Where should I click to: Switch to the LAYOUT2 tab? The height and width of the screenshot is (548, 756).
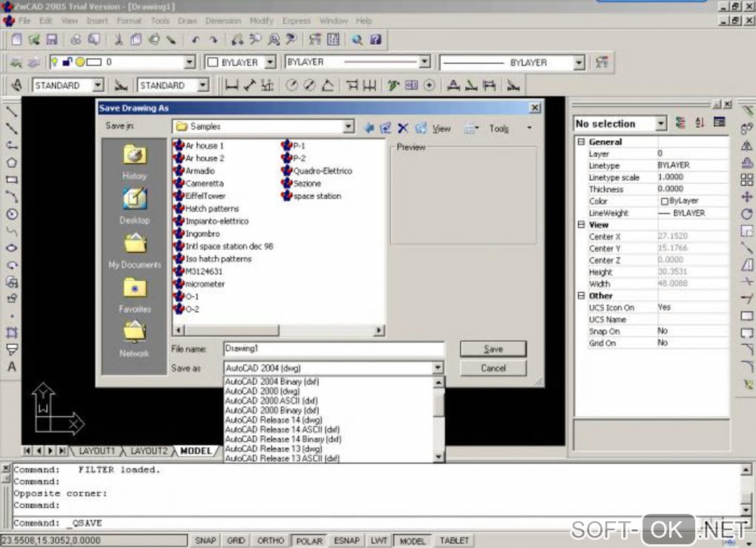coord(149,451)
